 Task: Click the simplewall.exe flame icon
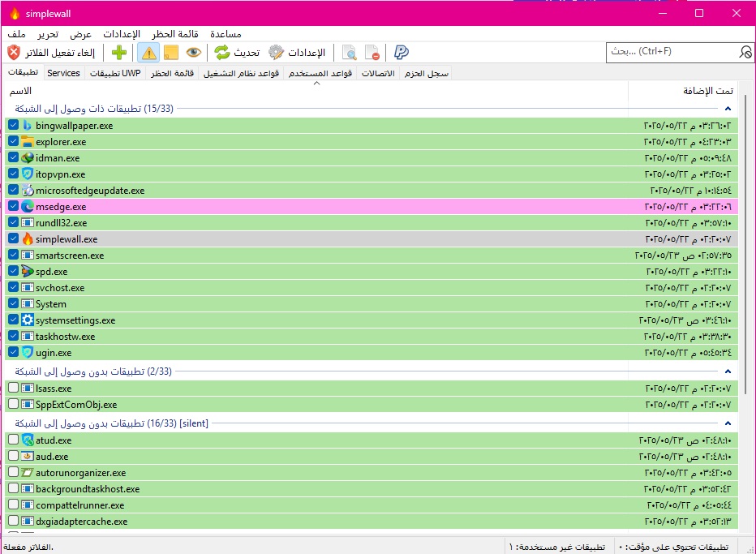coord(28,238)
